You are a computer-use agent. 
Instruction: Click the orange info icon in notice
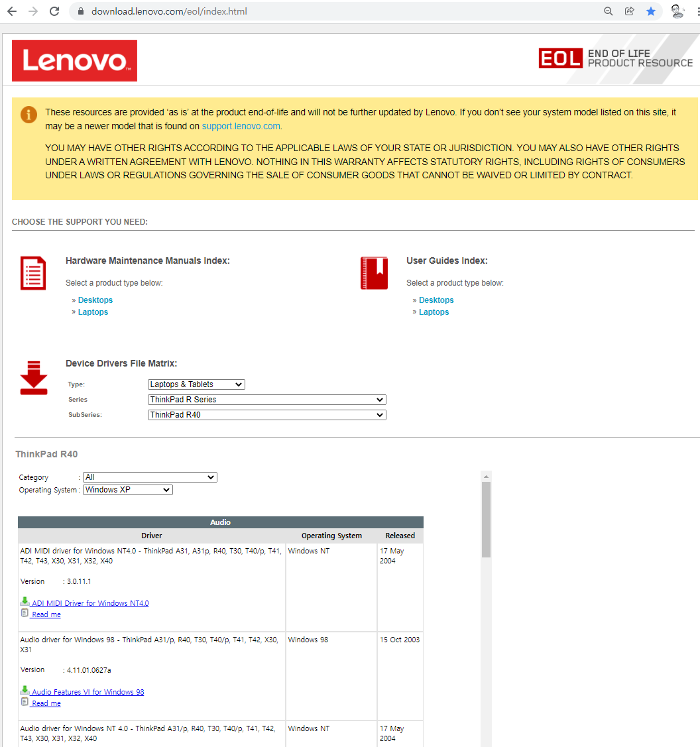pyautogui.click(x=29, y=115)
